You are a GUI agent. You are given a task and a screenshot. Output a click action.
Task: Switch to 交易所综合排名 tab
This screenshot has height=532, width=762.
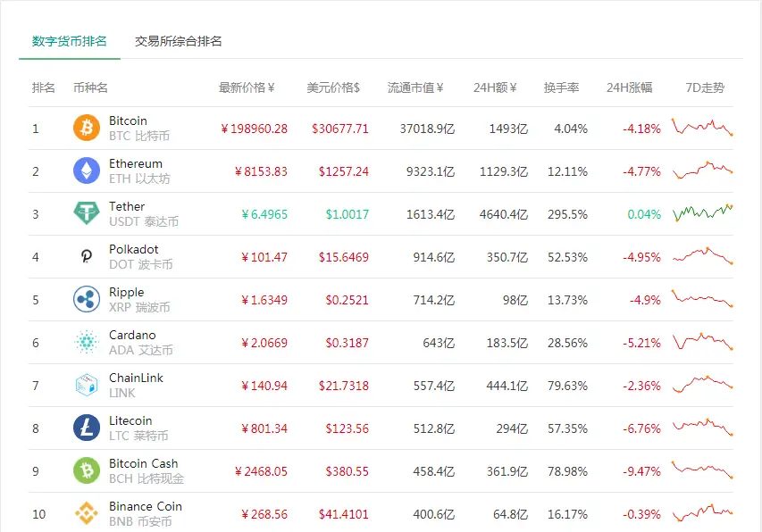pyautogui.click(x=179, y=41)
